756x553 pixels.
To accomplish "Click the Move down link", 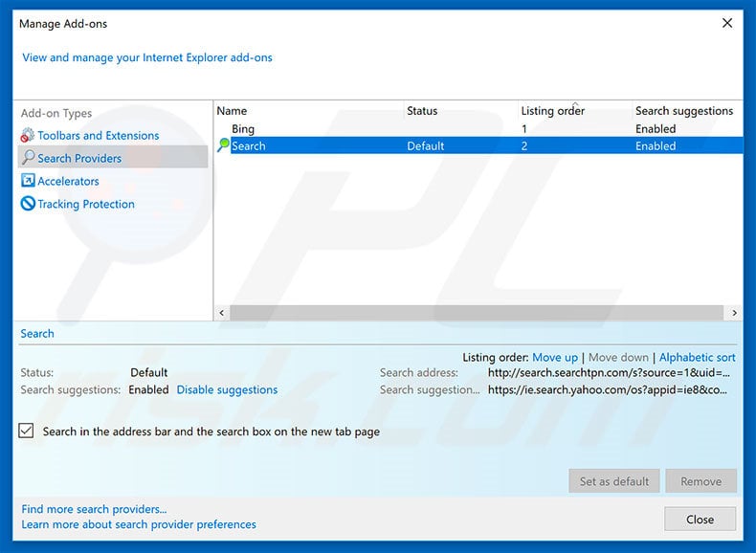I will coord(618,357).
